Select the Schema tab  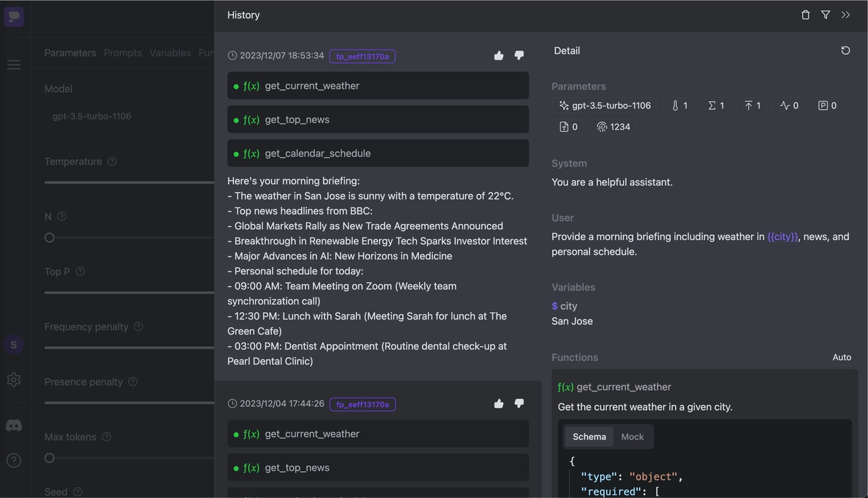click(x=589, y=437)
